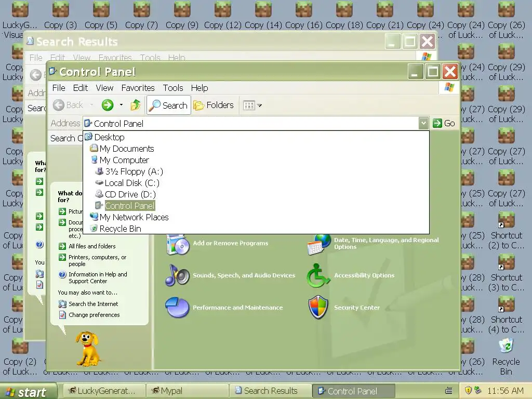Open Sounds, Speech, and Audio Devices icon
532x399 pixels.
pos(178,275)
